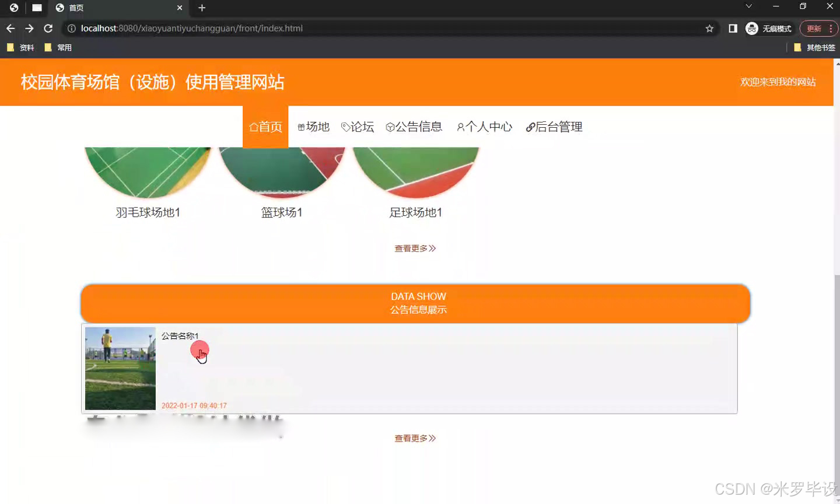
Task: Click the globe icon beside 公告信息
Action: tap(389, 127)
